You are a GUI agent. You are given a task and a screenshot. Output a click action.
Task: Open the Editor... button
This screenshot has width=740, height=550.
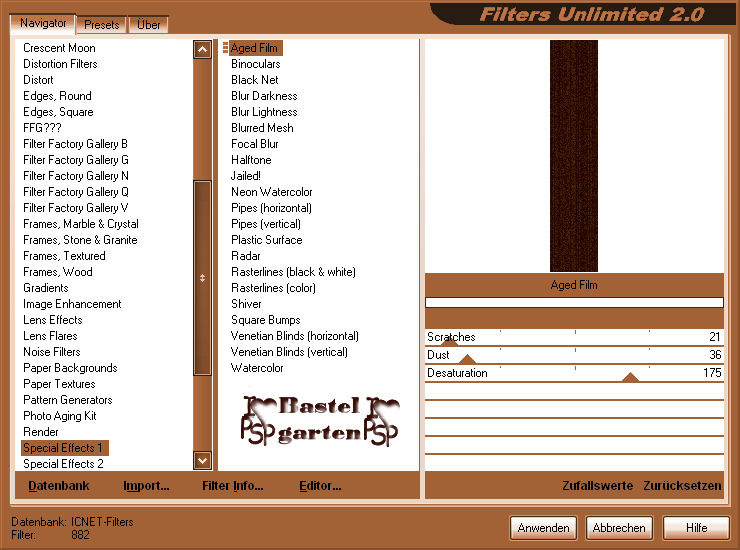(320, 485)
